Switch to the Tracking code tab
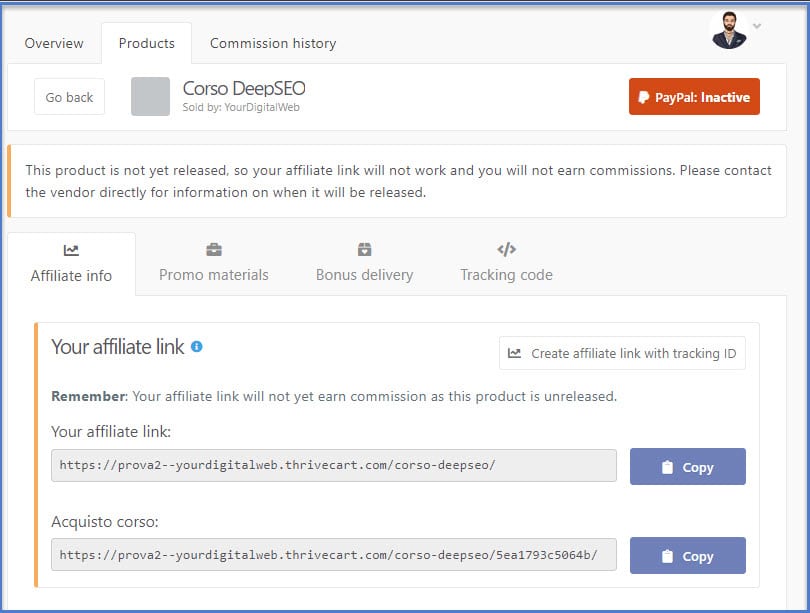 tap(506, 264)
